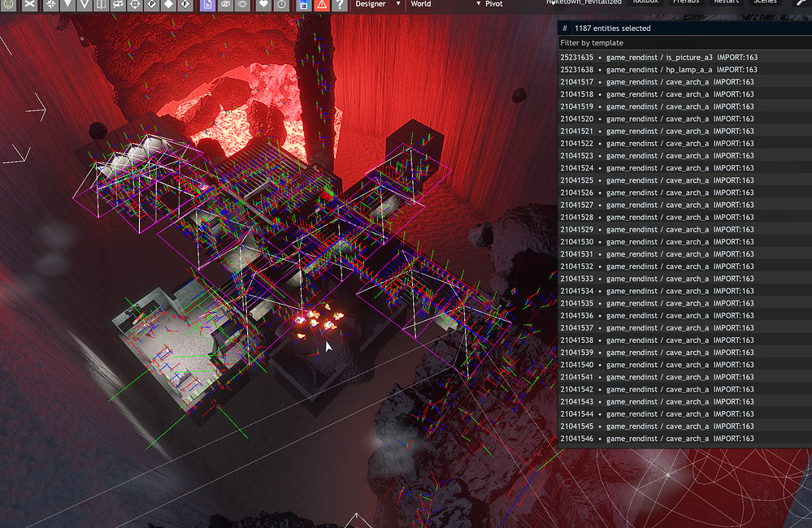Screen dimensions: 812x528
Task: Click the question mark help icon
Action: coord(339,4)
